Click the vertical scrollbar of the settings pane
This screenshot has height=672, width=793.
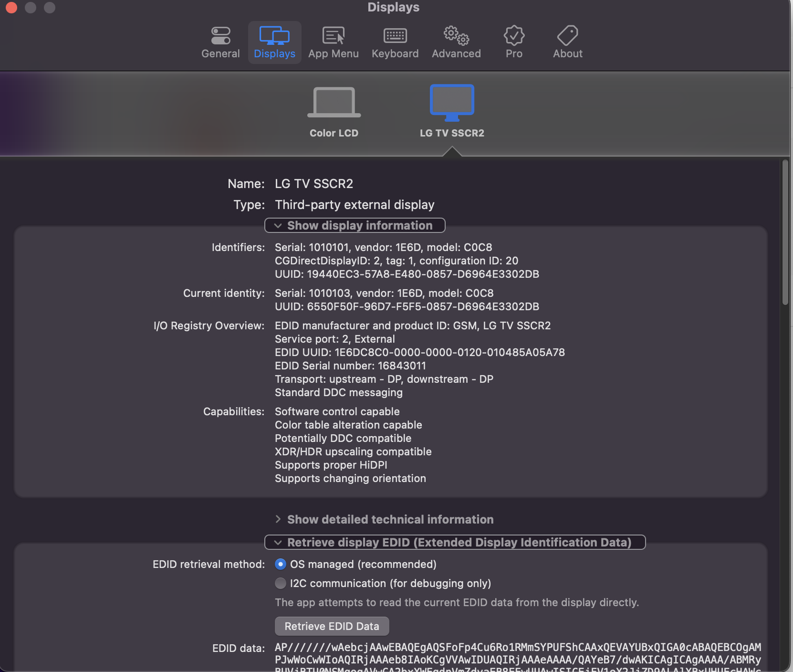[785, 232]
